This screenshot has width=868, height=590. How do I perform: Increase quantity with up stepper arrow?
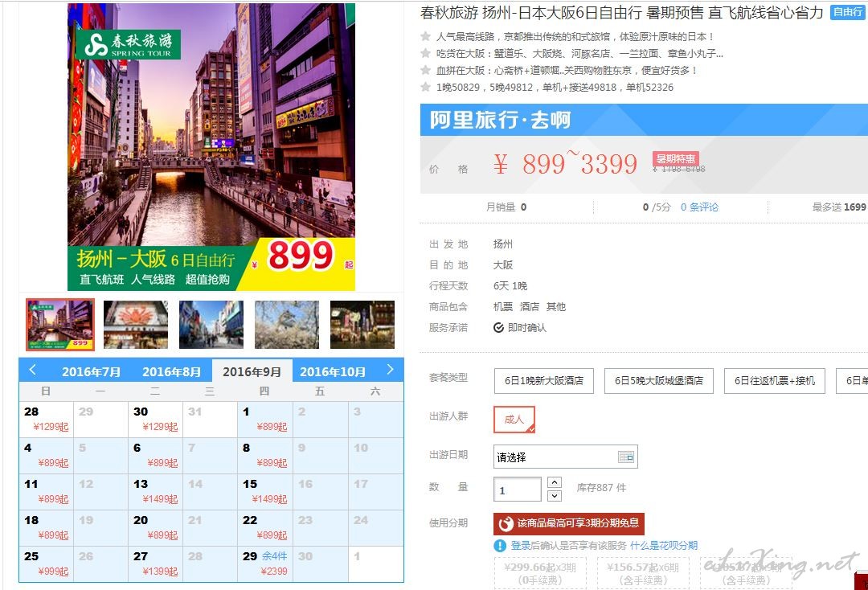[x=554, y=482]
